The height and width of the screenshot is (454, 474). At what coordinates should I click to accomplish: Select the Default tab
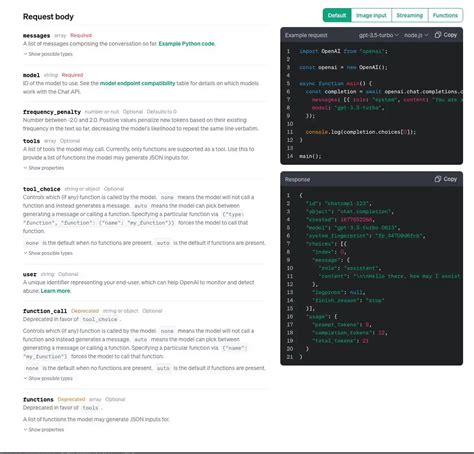click(x=337, y=15)
